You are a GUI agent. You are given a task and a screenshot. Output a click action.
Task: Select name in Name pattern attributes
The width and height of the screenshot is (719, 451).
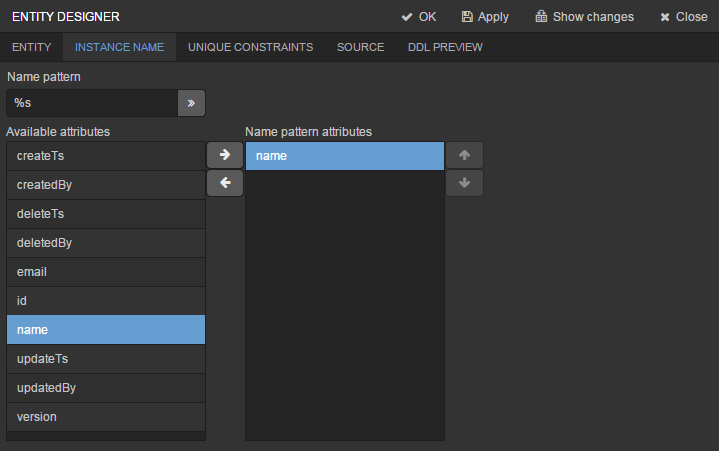(x=345, y=156)
